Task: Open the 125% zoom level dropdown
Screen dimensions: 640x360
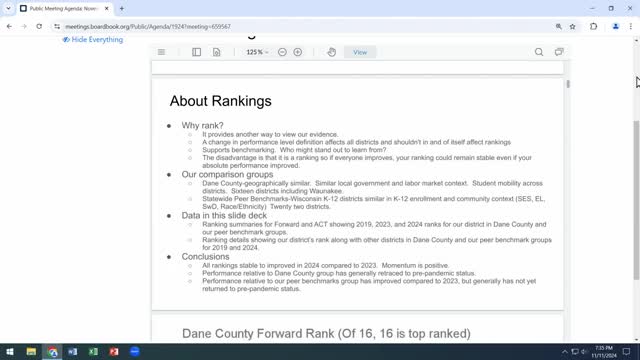Action: click(x=257, y=52)
